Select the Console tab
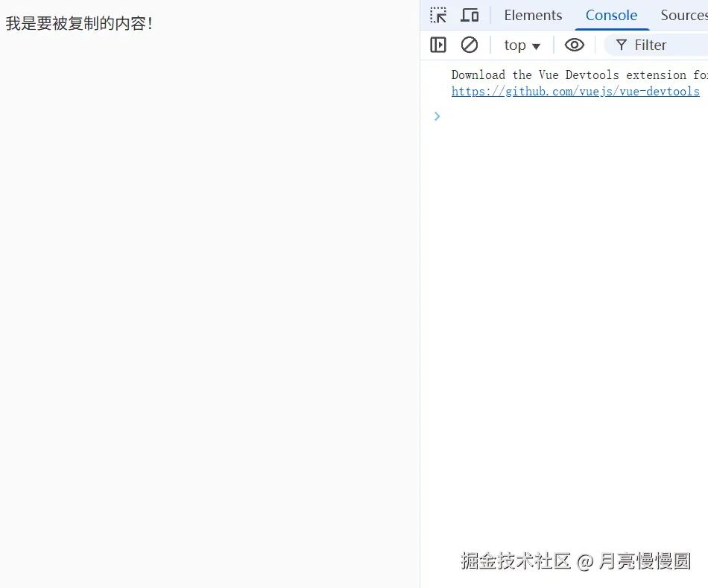The width and height of the screenshot is (708, 588). (x=612, y=15)
